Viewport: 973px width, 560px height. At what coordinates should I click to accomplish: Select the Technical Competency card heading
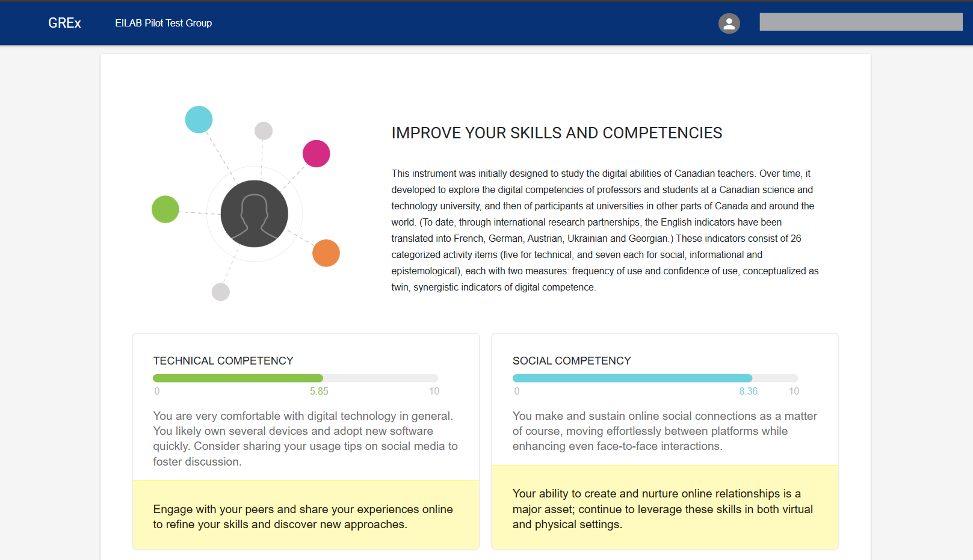223,361
